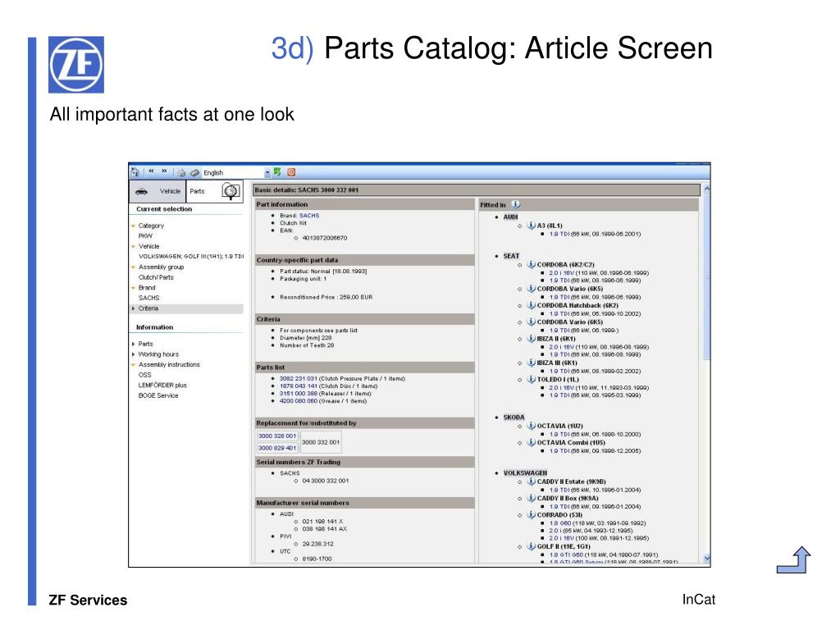The height and width of the screenshot is (630, 840).
Task: Open the English language dropdown
Action: [x=267, y=172]
